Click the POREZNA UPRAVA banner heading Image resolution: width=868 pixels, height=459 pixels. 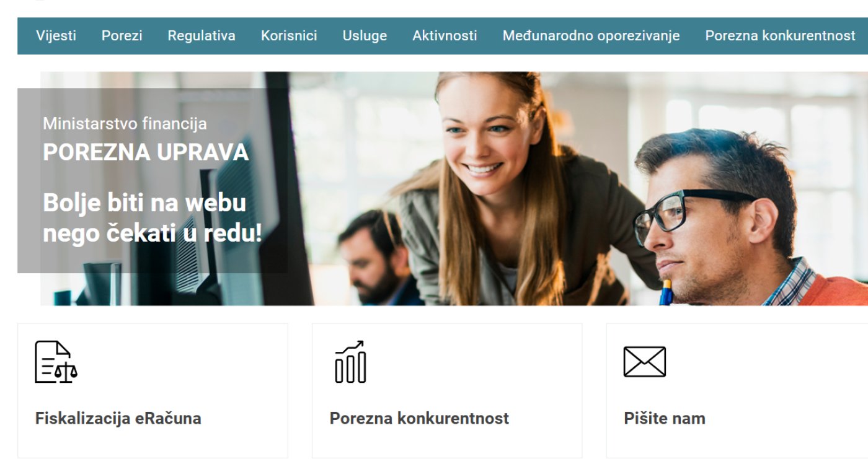click(x=146, y=152)
